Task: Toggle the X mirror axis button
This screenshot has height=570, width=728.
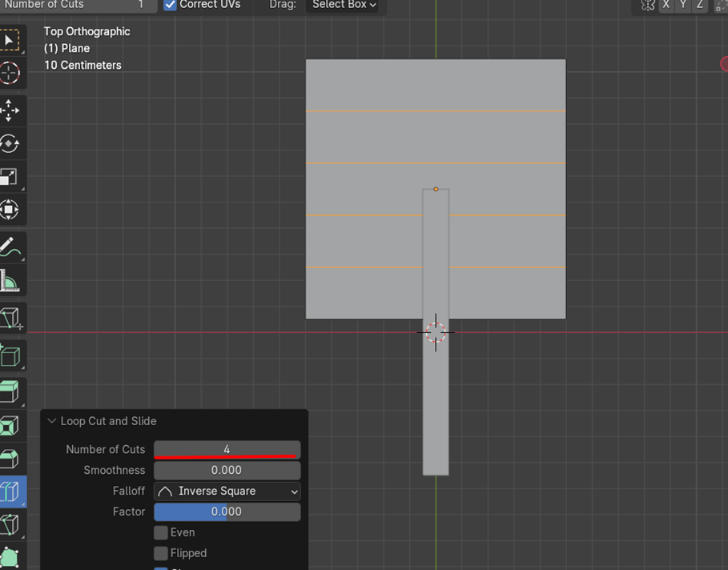Action: pos(666,5)
